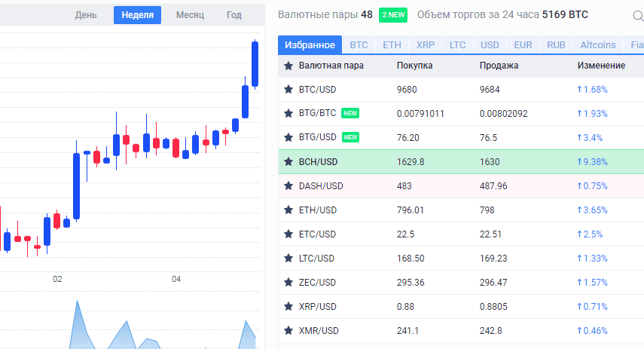
Task: Select the XMR/USD pair name
Action: (x=319, y=330)
